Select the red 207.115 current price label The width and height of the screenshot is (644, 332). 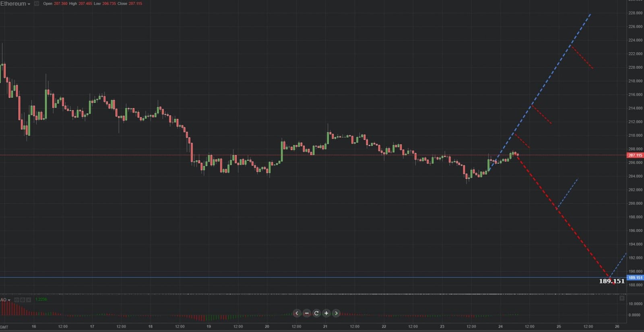pyautogui.click(x=636, y=155)
